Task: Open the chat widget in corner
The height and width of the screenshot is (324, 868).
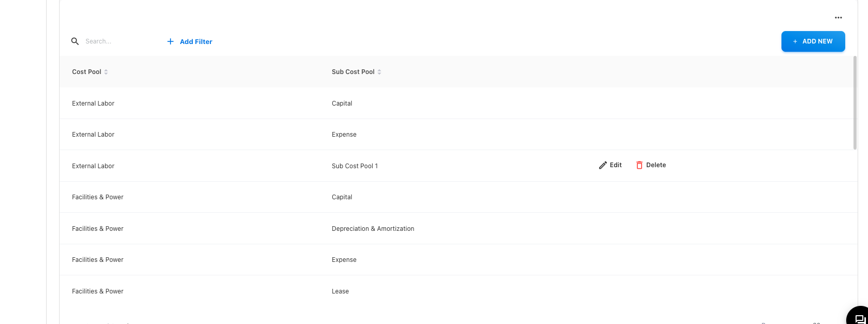Action: pyautogui.click(x=859, y=317)
